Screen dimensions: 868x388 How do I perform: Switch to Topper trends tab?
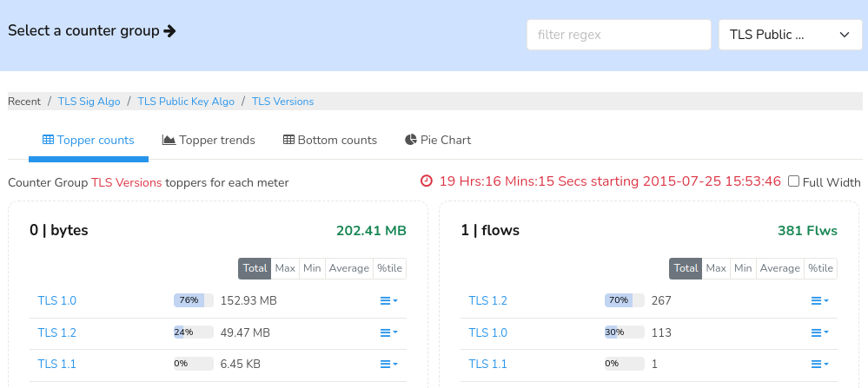[x=209, y=140]
